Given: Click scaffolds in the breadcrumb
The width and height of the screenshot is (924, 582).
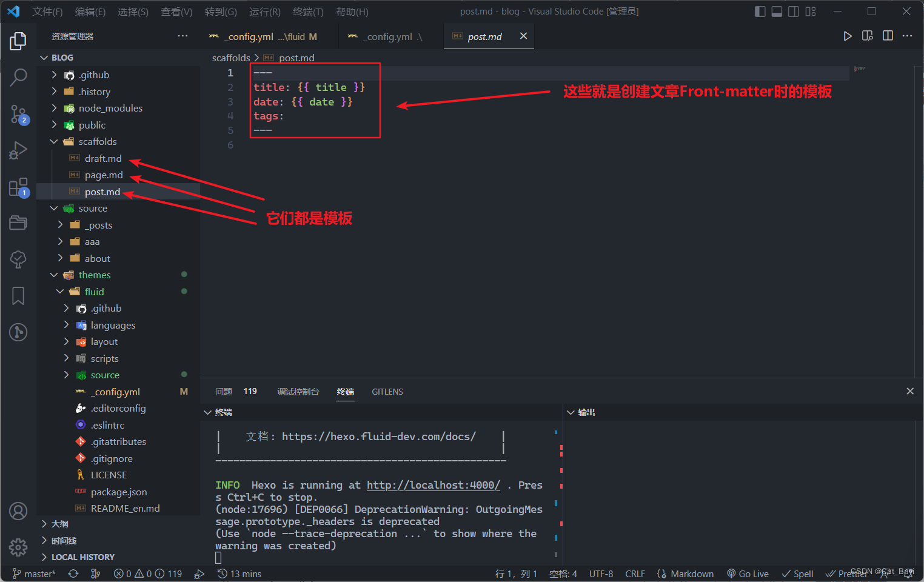Looking at the screenshot, I should (x=231, y=58).
